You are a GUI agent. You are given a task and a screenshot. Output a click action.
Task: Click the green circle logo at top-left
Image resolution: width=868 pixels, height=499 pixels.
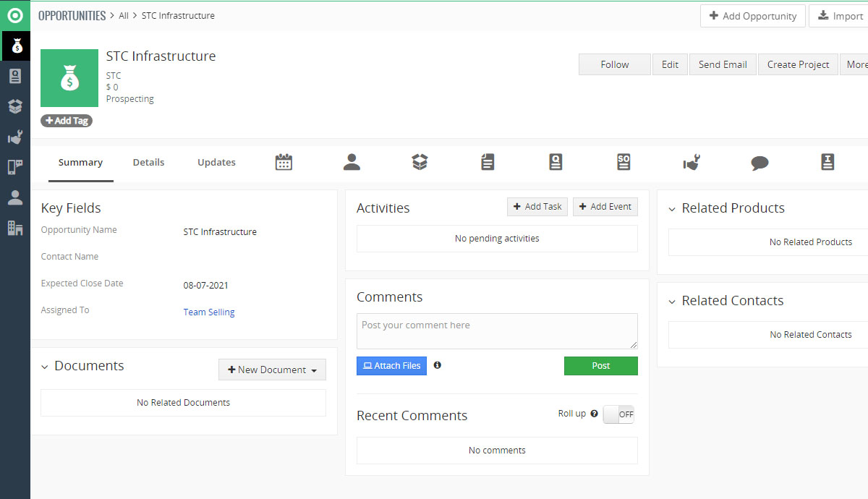(15, 15)
